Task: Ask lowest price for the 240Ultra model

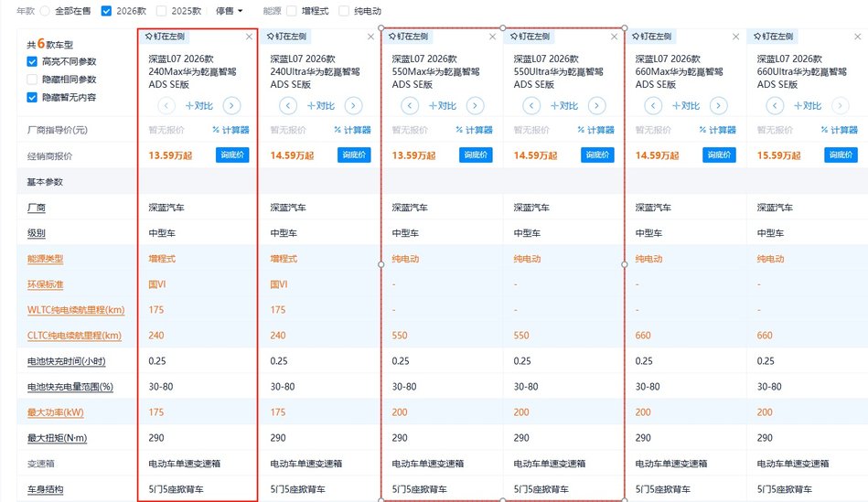Action: pyautogui.click(x=354, y=155)
